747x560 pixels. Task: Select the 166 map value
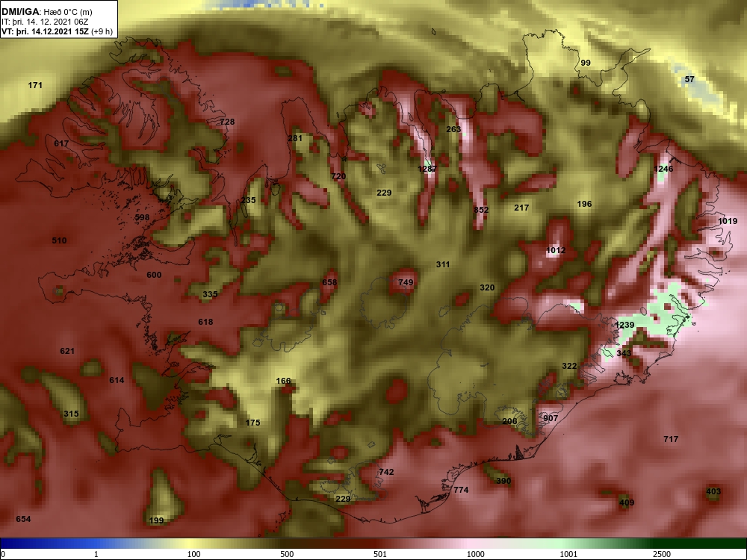point(283,381)
